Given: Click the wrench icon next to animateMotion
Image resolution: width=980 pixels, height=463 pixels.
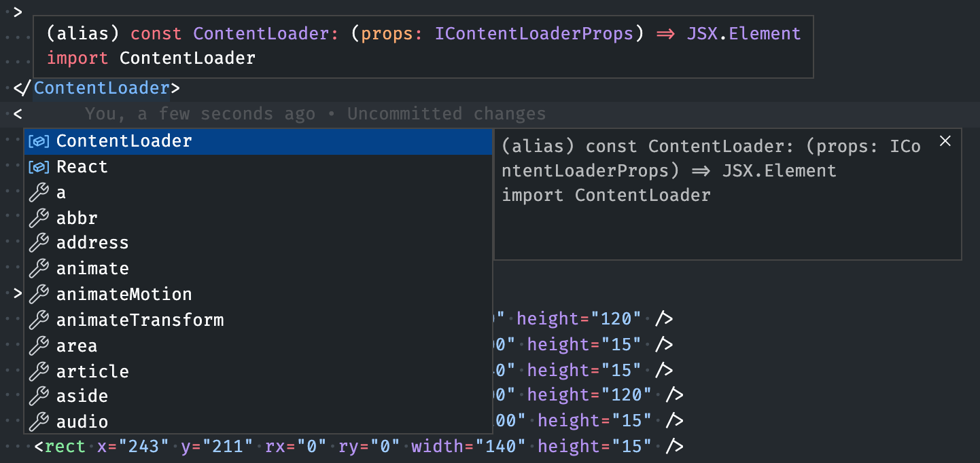Looking at the screenshot, I should click(39, 294).
